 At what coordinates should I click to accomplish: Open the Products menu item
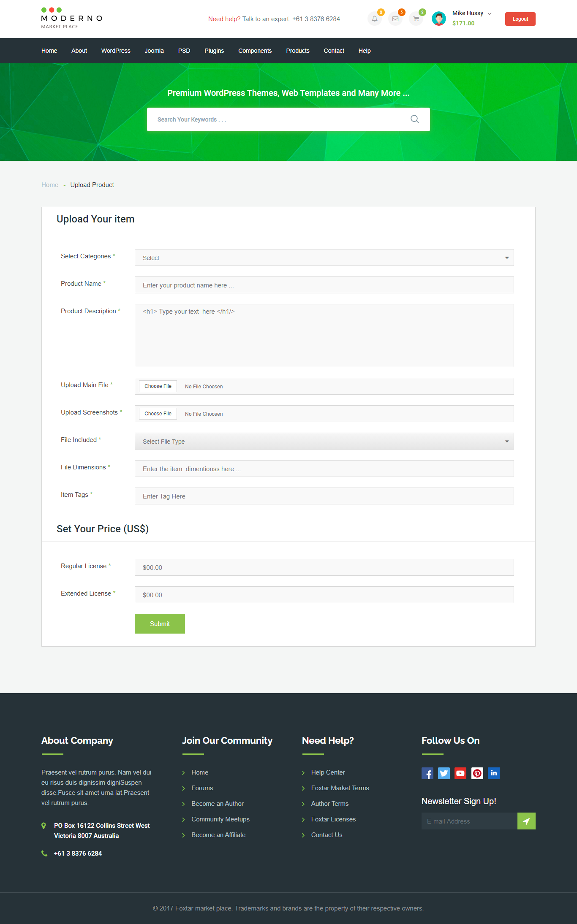point(298,51)
